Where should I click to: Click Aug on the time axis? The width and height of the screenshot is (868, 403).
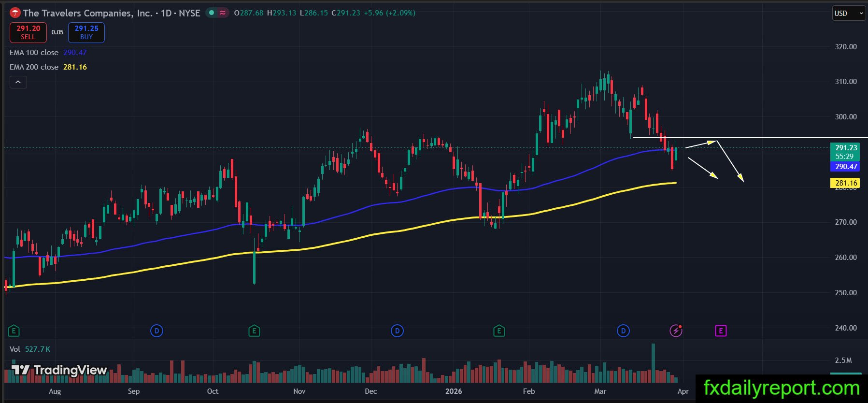coord(55,391)
